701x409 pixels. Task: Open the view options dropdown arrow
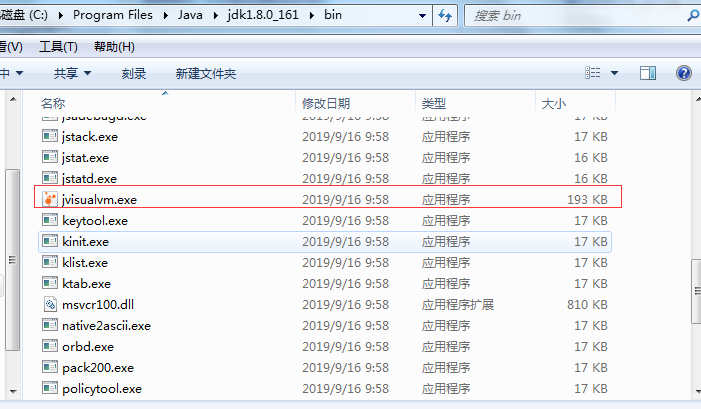(x=615, y=73)
